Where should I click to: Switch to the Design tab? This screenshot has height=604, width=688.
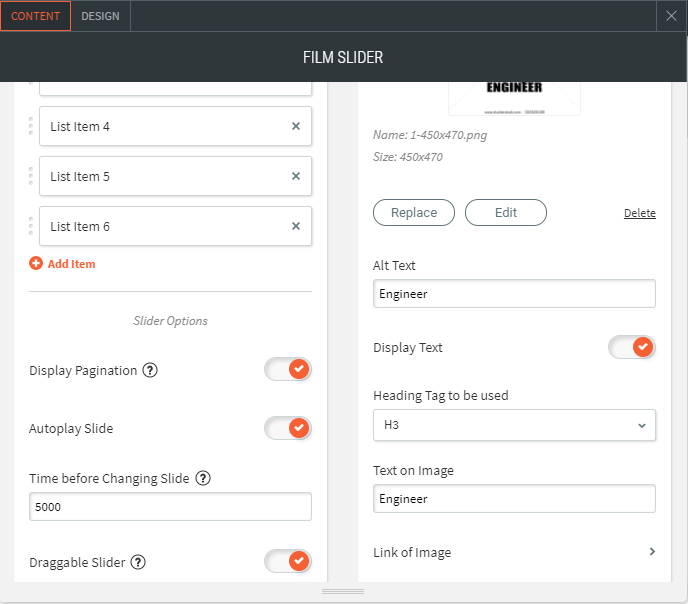click(x=100, y=16)
